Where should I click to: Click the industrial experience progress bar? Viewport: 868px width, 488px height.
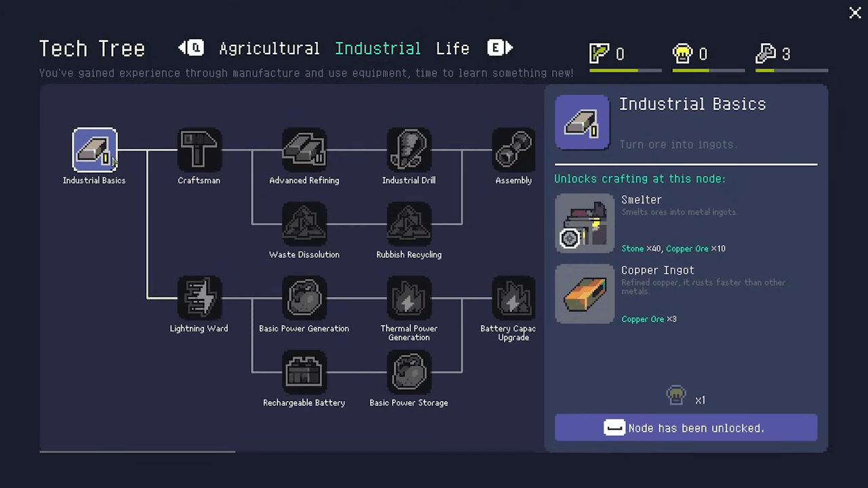click(x=791, y=70)
